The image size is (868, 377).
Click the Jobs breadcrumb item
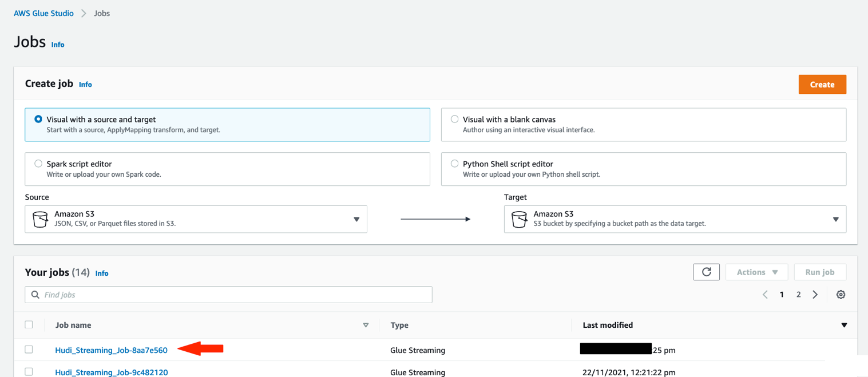coord(102,13)
